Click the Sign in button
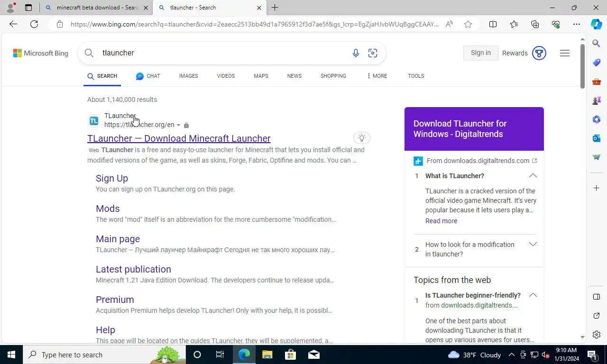 coord(481,53)
